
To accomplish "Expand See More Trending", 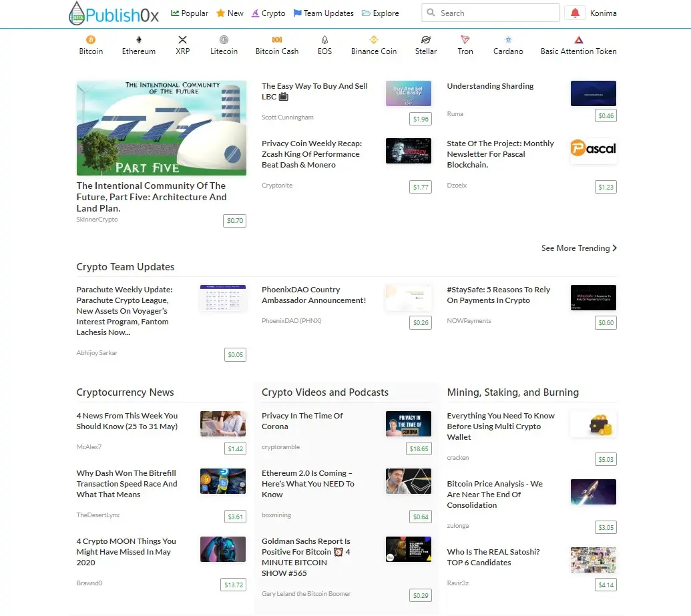I will tap(579, 248).
